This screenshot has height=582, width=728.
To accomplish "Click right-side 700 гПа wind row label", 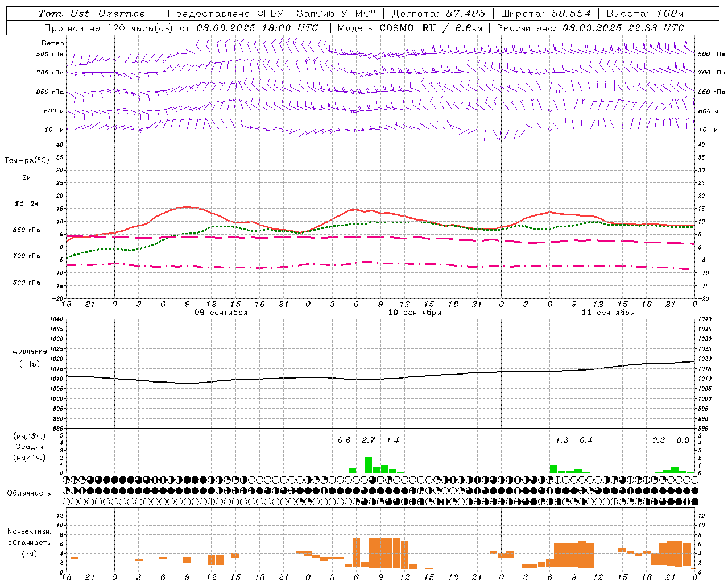I will coord(712,73).
